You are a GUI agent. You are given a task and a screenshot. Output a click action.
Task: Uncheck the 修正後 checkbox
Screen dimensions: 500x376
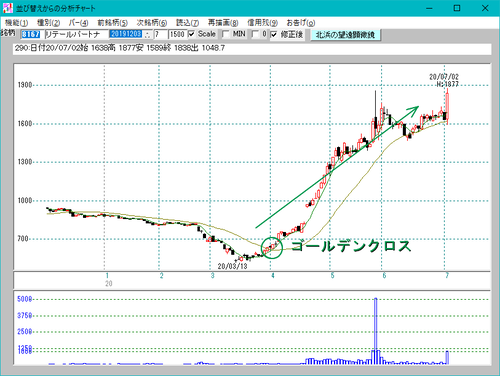(x=274, y=34)
